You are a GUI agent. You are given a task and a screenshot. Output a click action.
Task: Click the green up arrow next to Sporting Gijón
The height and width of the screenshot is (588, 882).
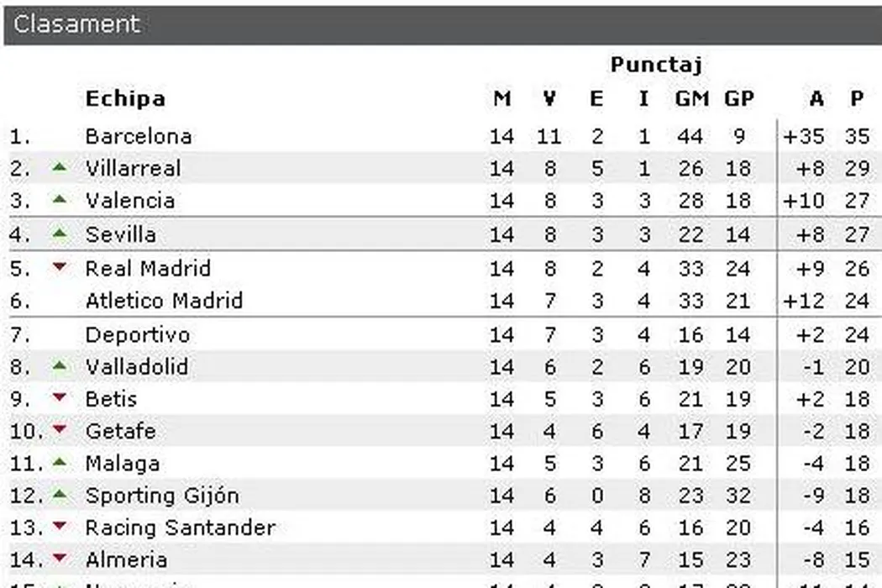click(59, 496)
